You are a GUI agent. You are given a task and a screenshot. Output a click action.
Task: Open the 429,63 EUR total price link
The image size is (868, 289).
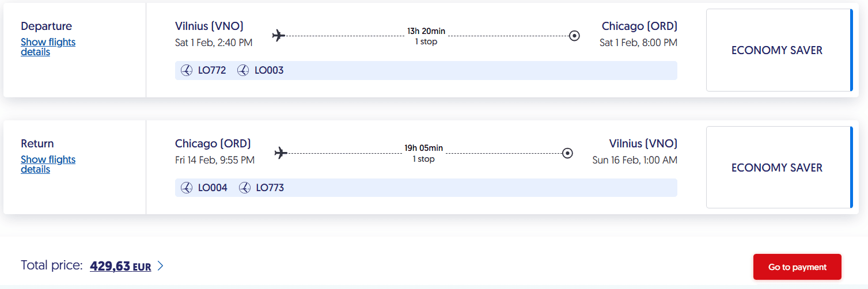(x=120, y=266)
